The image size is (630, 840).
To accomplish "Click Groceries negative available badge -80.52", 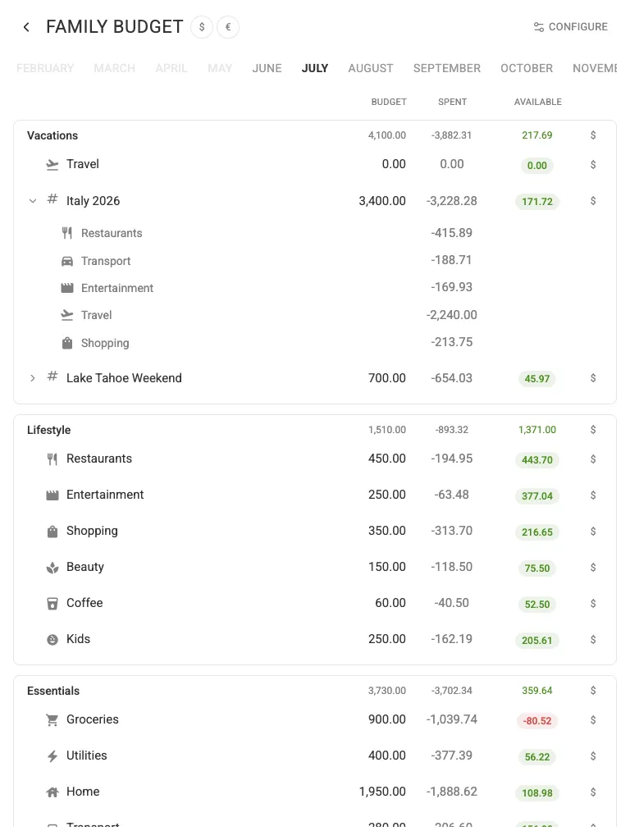I will tap(537, 721).
